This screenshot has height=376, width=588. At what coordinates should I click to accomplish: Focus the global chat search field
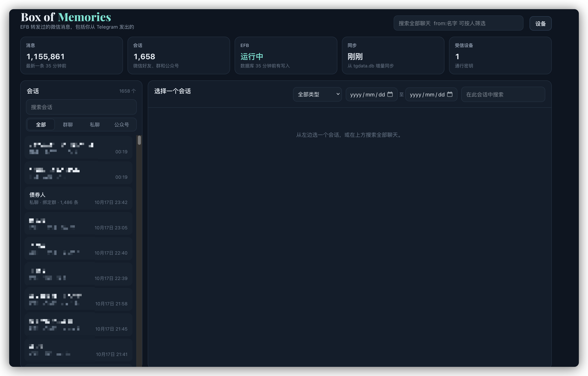458,23
